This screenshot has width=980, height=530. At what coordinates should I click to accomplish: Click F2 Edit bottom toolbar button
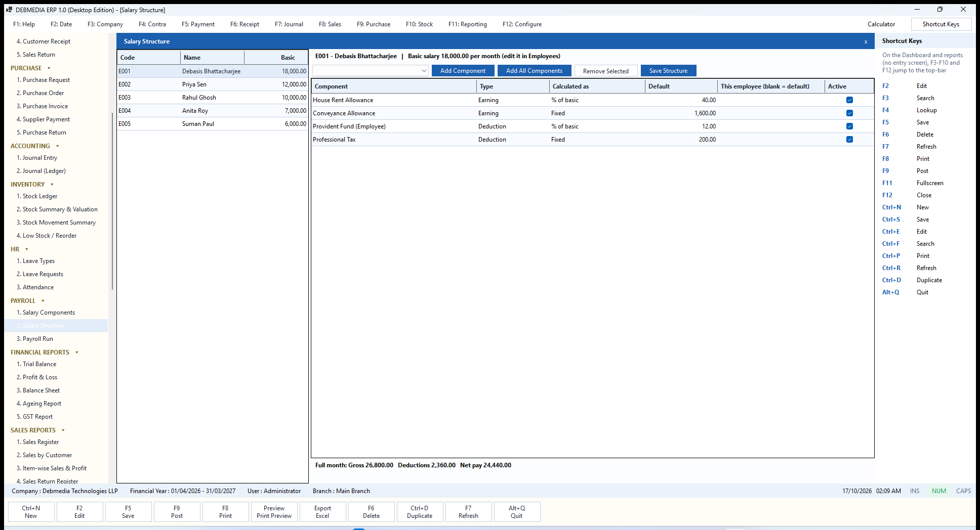click(x=79, y=512)
